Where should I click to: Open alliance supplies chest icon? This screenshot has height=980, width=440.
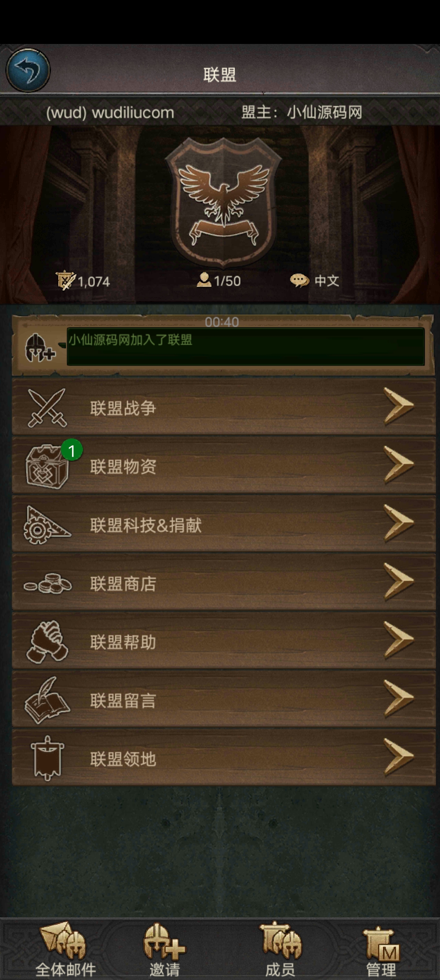(x=47, y=466)
